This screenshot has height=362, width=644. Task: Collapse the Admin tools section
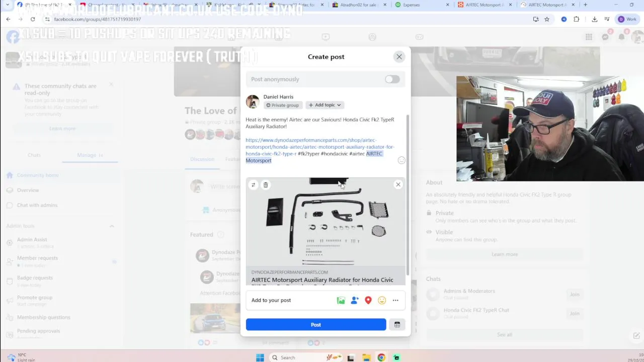point(112,226)
